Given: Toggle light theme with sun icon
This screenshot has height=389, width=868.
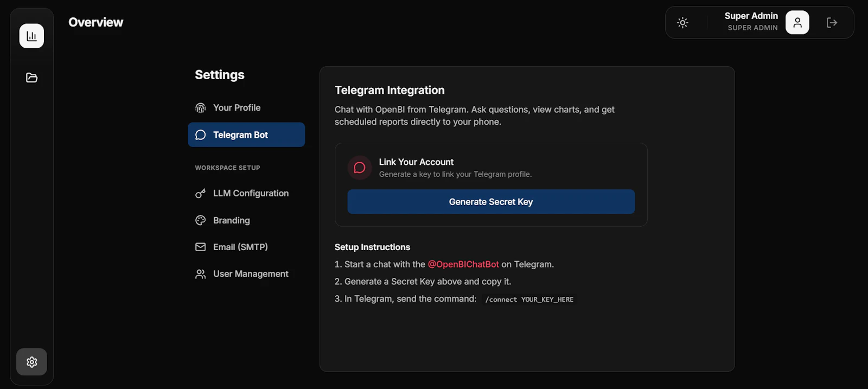Looking at the screenshot, I should [682, 22].
